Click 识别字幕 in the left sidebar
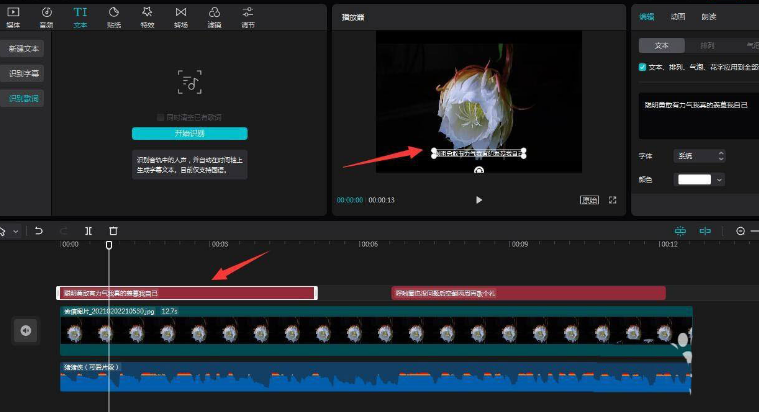 click(22, 73)
